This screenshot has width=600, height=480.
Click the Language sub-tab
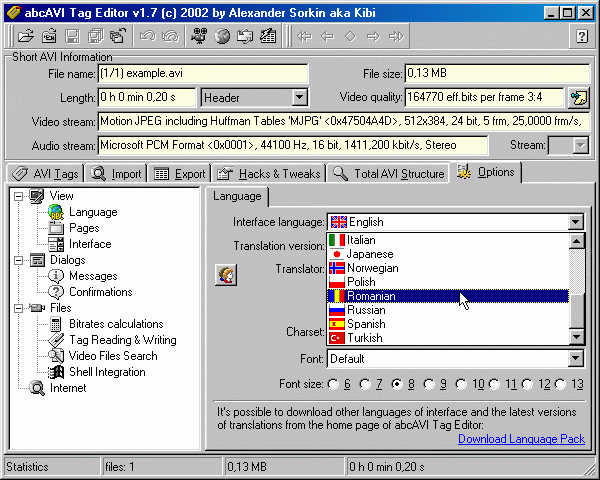[237, 196]
